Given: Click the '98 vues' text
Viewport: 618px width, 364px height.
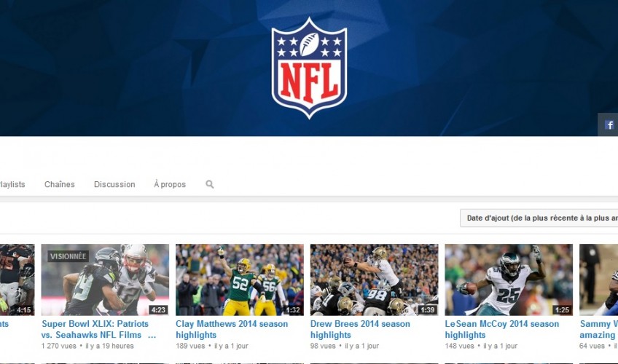Looking at the screenshot, I should coord(323,346).
